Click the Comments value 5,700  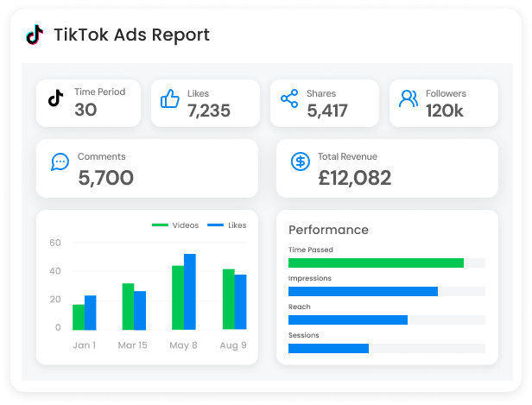(106, 178)
